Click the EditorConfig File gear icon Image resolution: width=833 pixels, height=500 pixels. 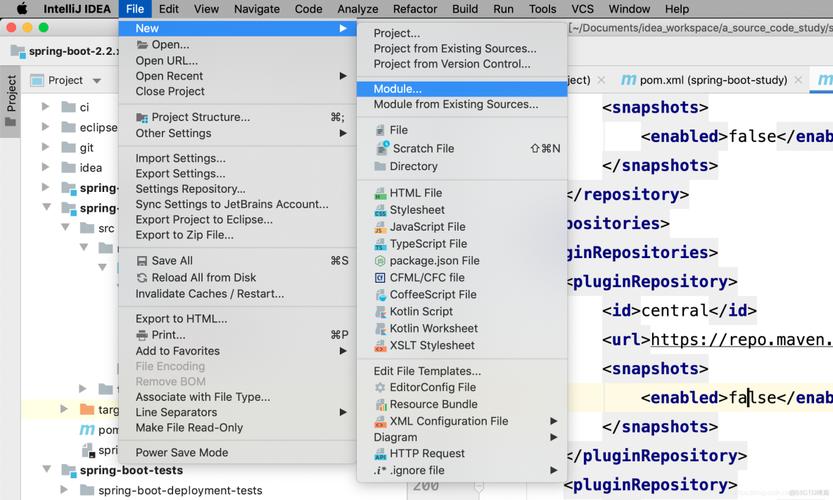click(380, 387)
